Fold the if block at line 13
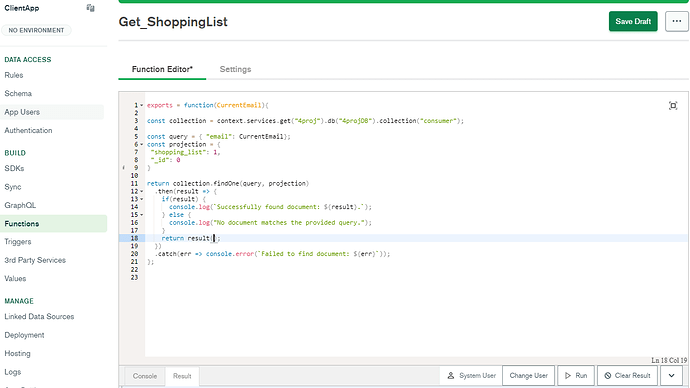Viewport: 690px width, 388px height. (x=142, y=199)
